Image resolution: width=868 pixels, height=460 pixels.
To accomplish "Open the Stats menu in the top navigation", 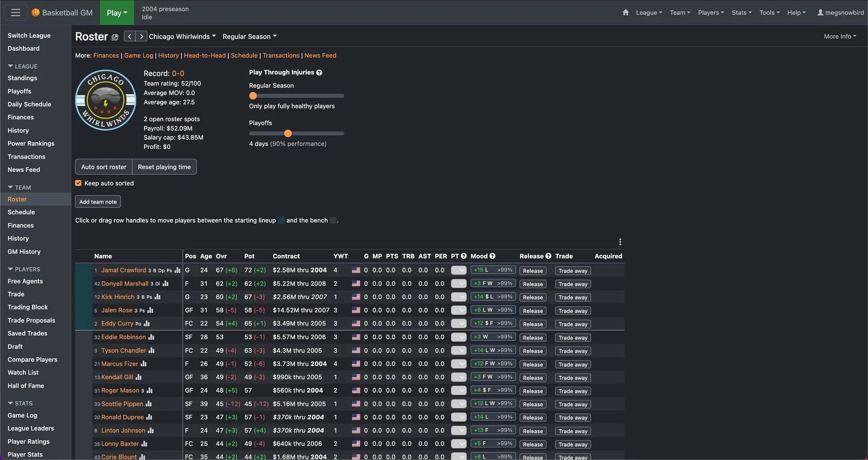I will pos(741,12).
